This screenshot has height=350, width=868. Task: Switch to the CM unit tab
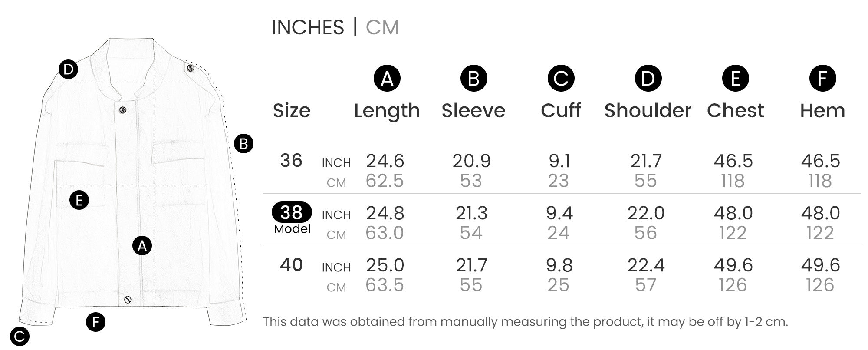tap(382, 27)
